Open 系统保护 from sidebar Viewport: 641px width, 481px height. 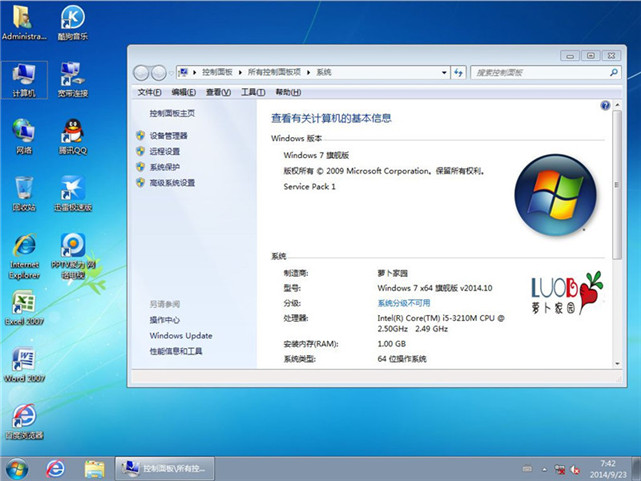165,167
